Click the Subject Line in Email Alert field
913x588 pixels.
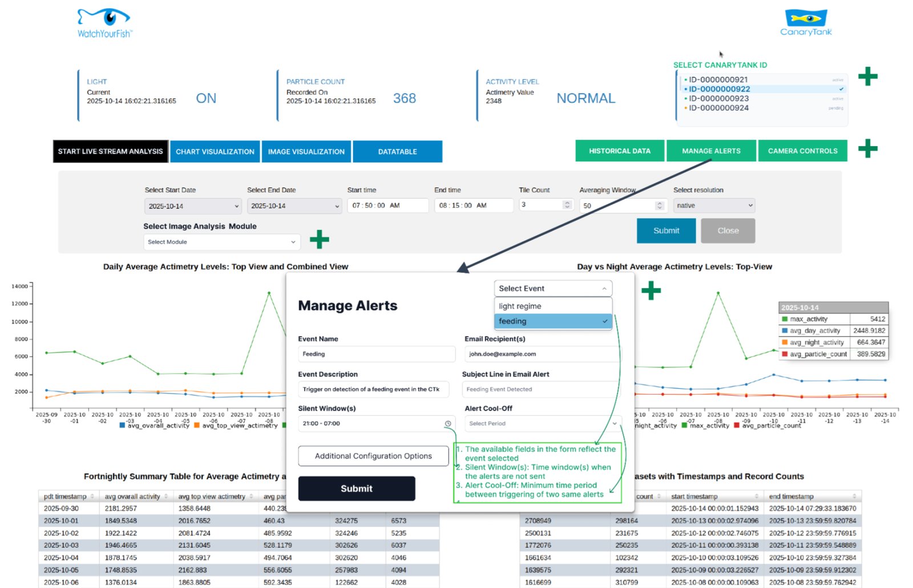[x=541, y=390]
